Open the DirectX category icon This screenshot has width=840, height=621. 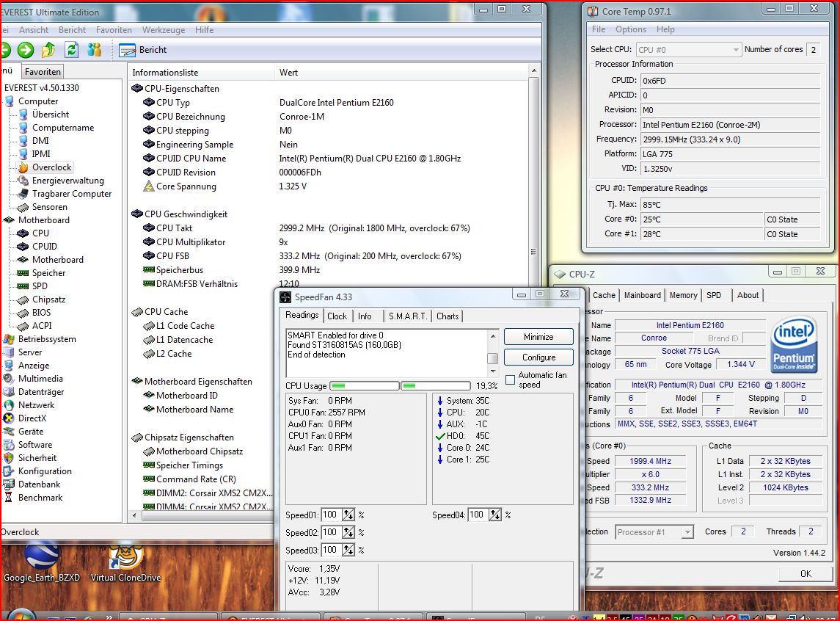coord(9,418)
